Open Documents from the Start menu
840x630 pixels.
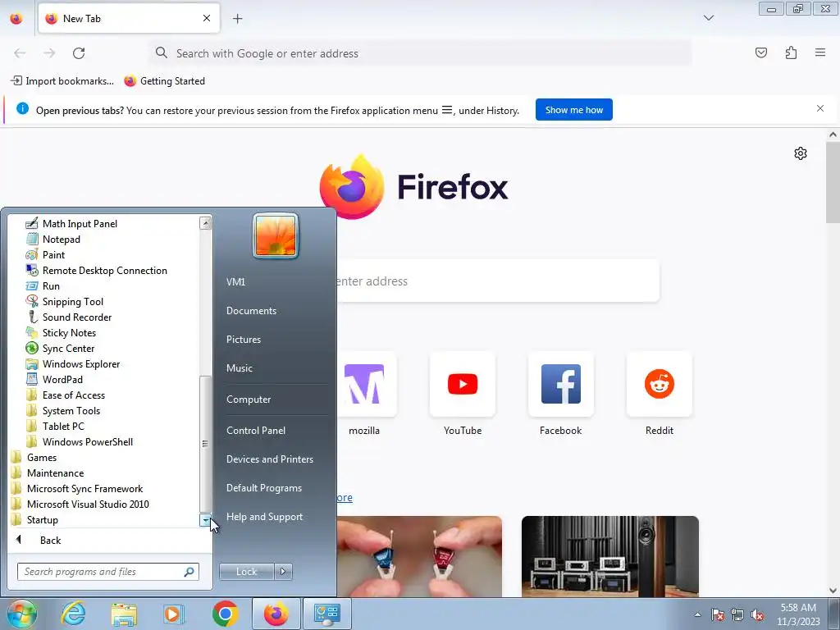pos(251,310)
